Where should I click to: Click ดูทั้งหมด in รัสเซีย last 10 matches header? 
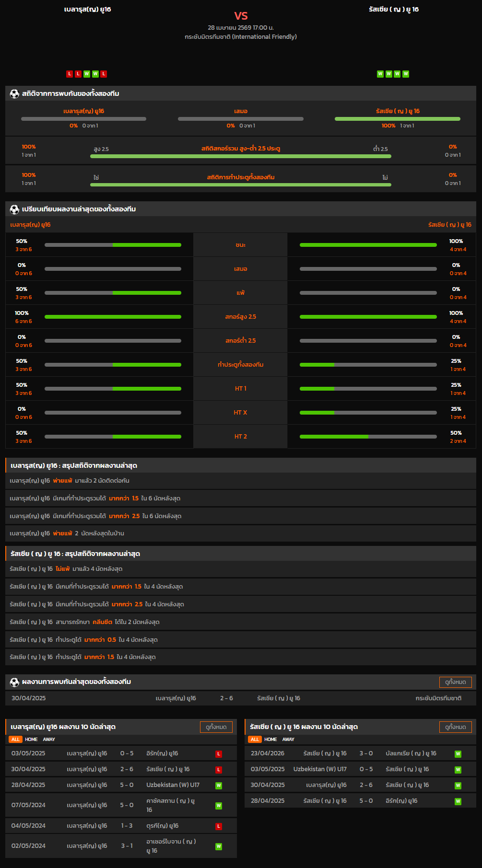tap(455, 727)
